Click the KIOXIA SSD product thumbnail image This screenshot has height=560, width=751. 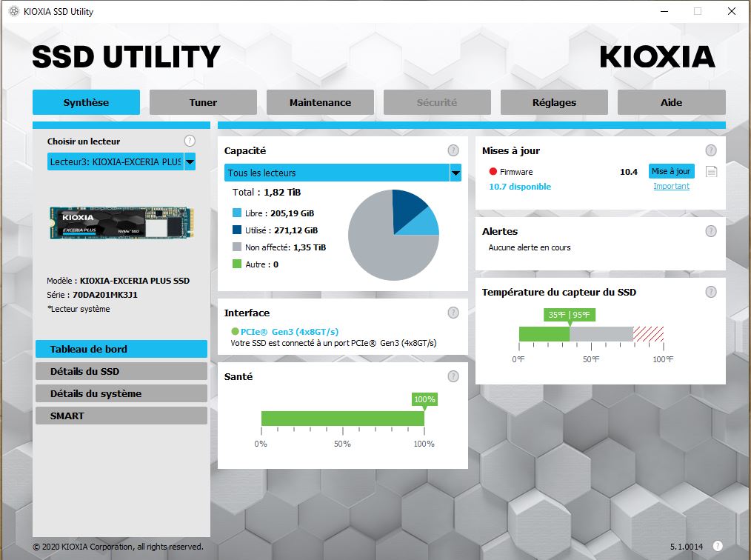click(x=121, y=223)
